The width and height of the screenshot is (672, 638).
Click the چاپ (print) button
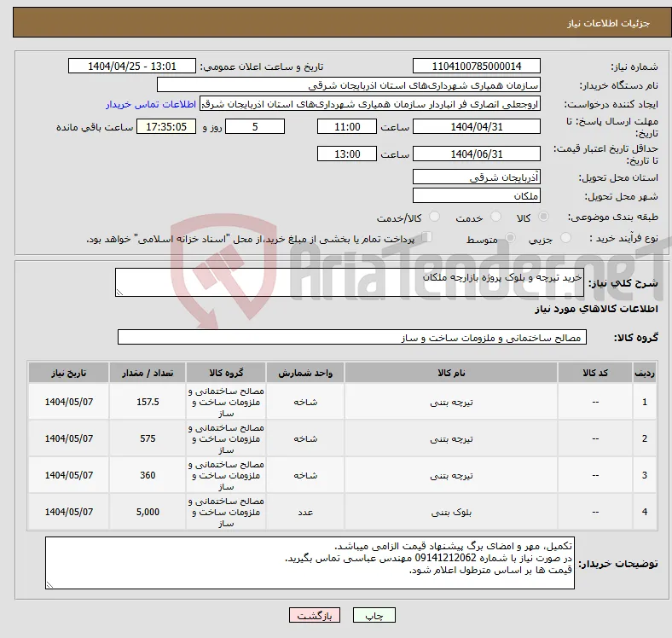pos(374,615)
